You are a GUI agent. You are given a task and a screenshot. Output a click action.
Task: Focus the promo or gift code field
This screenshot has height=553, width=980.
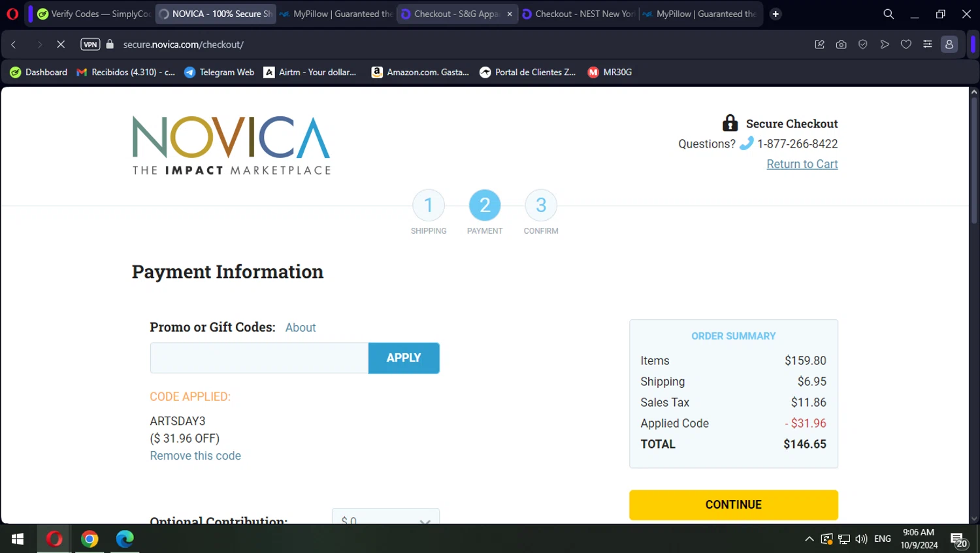click(x=259, y=358)
